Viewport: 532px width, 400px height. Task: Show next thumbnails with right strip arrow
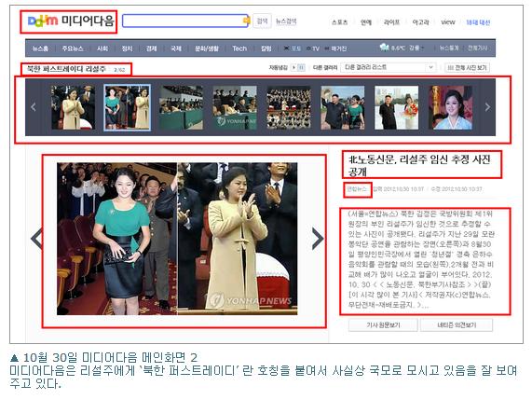coord(487,107)
